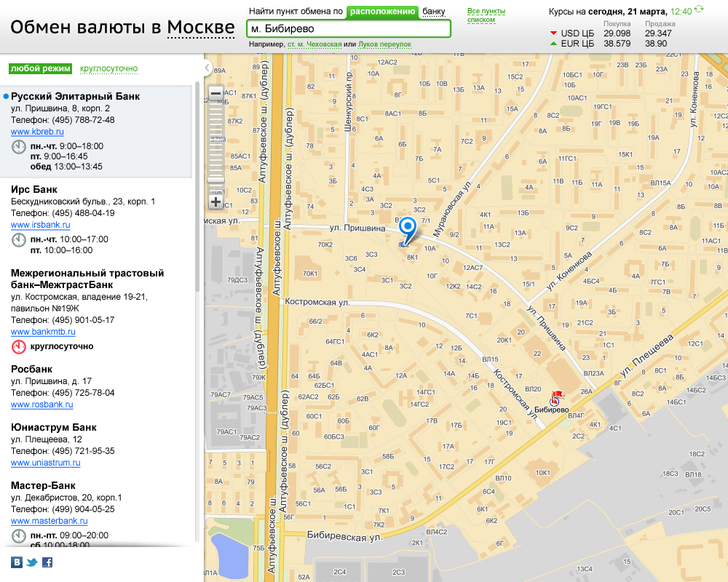Share via the VK icon
This screenshot has height=582, width=728.
coord(17,562)
